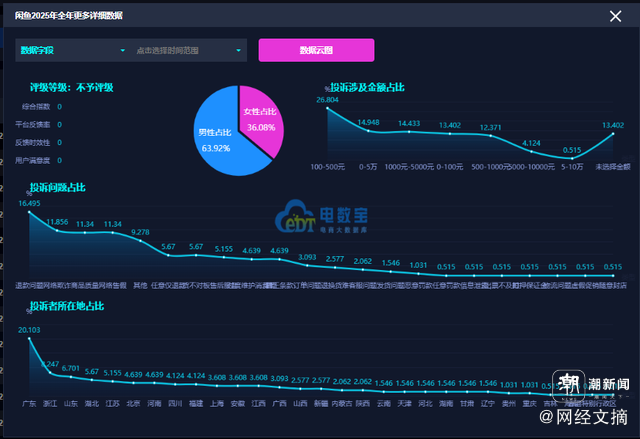Screen dimensions: 640x439
Task: Click the 潮新闻 logo icon
Action: pos(569,385)
